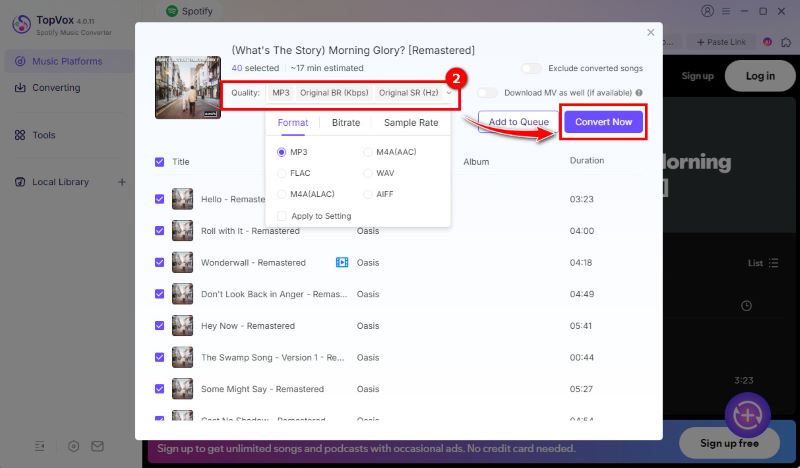Click the Original SR (Hz) chip

(x=409, y=92)
